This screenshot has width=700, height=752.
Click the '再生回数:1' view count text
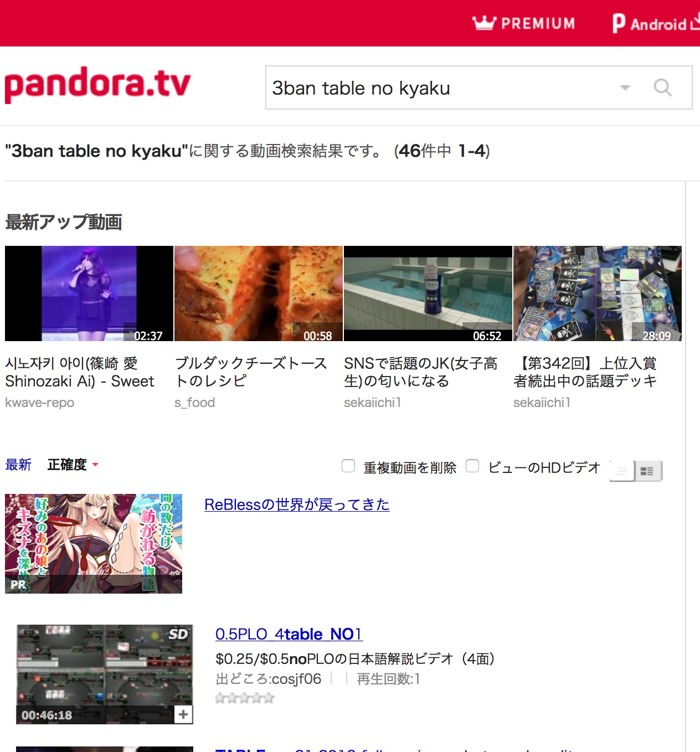(388, 679)
